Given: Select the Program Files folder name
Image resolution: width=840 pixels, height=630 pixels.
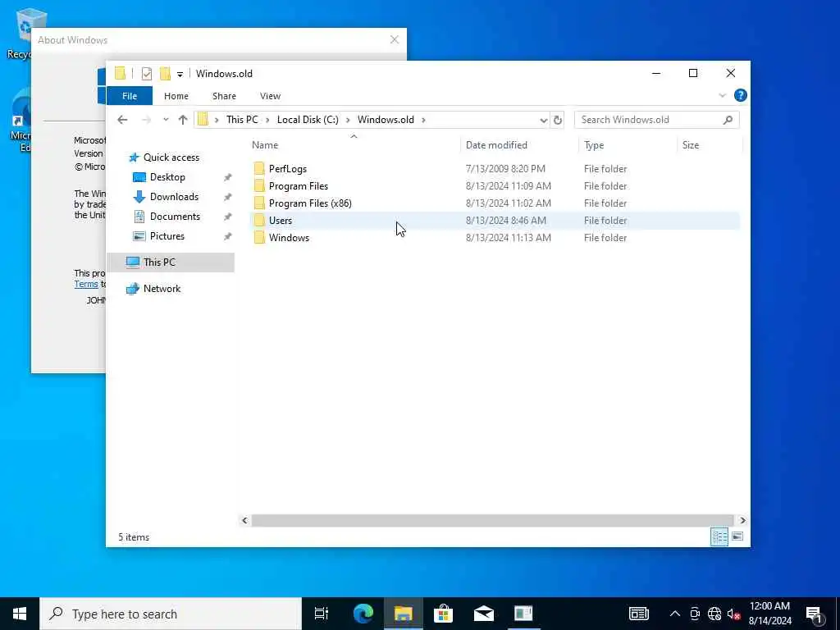Looking at the screenshot, I should (299, 186).
